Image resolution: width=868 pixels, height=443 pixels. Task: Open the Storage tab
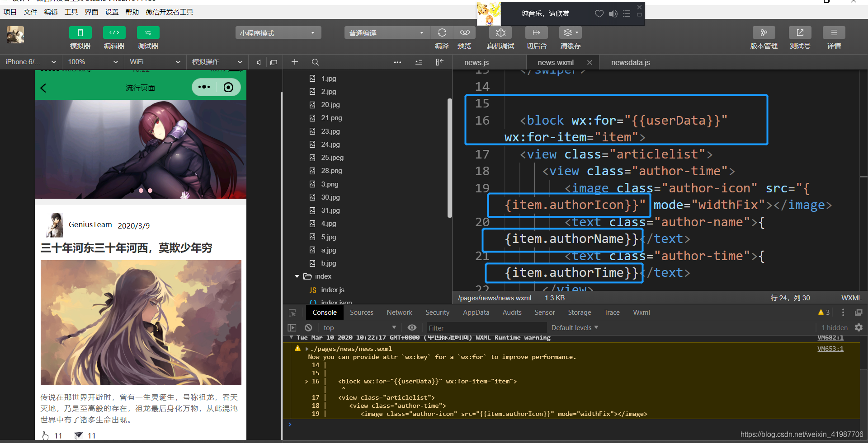pos(580,312)
